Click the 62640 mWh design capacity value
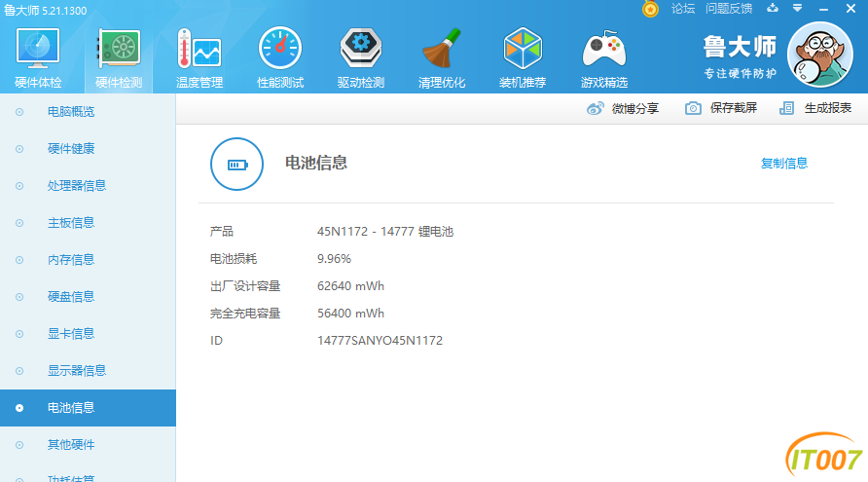Image resolution: width=868 pixels, height=482 pixels. [350, 286]
